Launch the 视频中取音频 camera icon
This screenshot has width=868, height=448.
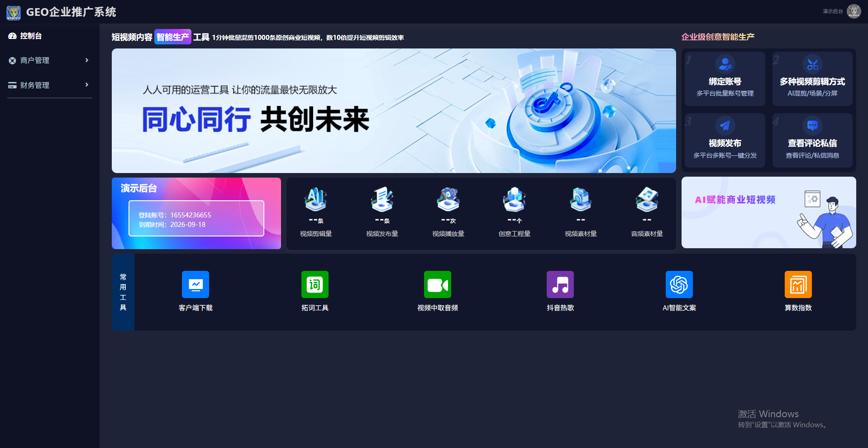(438, 284)
